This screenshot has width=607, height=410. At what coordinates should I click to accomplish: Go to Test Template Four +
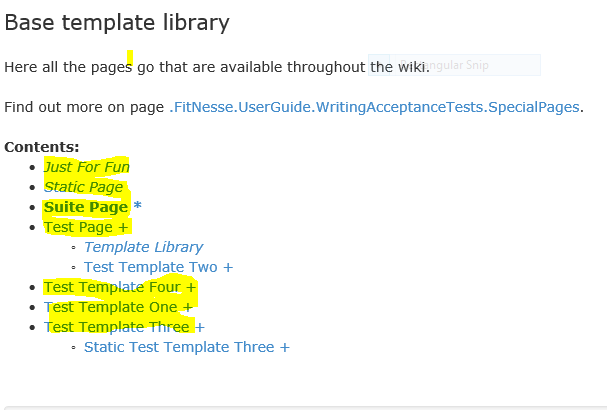[120, 287]
